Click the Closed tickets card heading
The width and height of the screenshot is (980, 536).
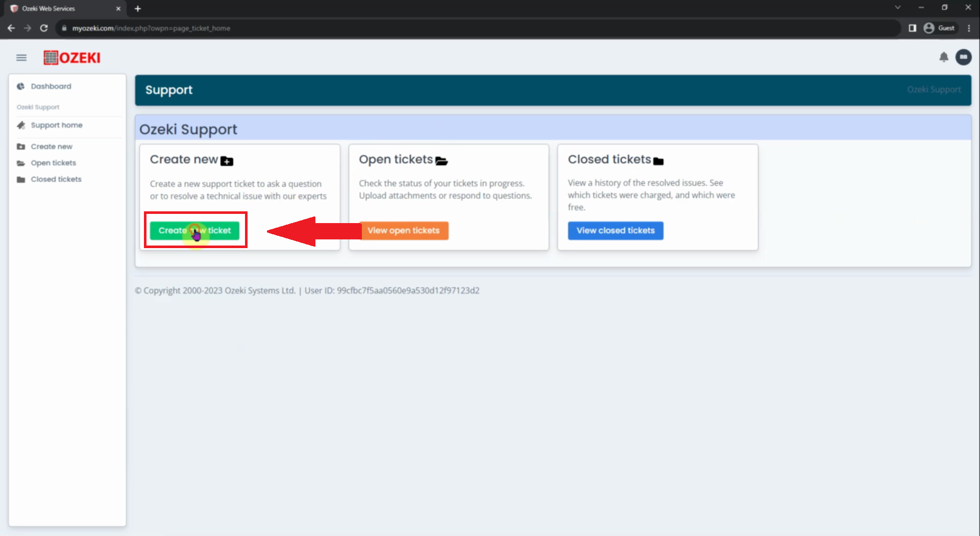pos(609,159)
